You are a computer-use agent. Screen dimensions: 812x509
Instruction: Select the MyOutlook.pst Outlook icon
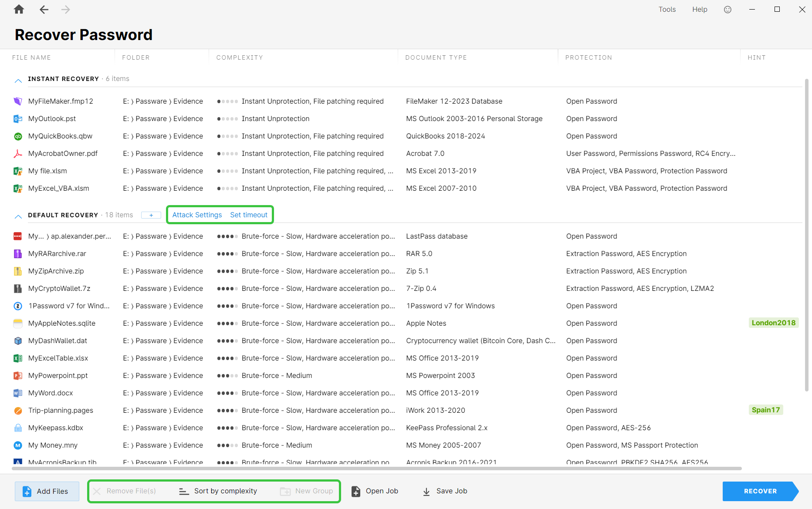[18, 118]
